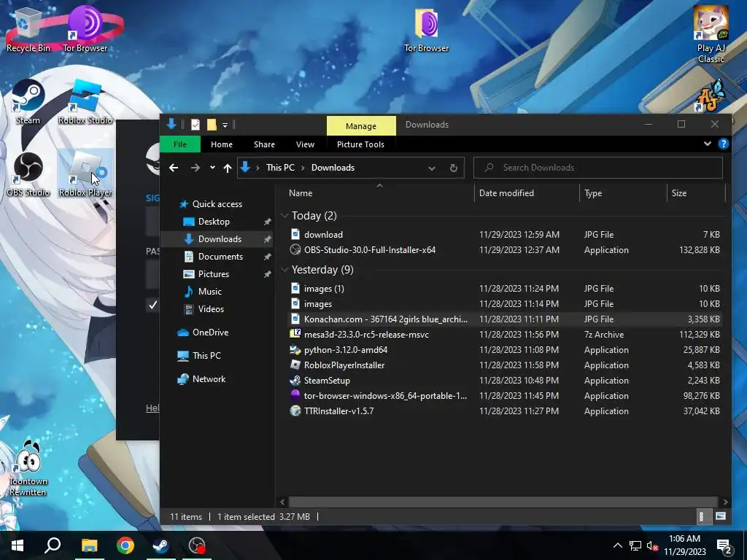Click the right arrow of horizontal scrollbar
The height and width of the screenshot is (560, 747).
[x=725, y=502]
